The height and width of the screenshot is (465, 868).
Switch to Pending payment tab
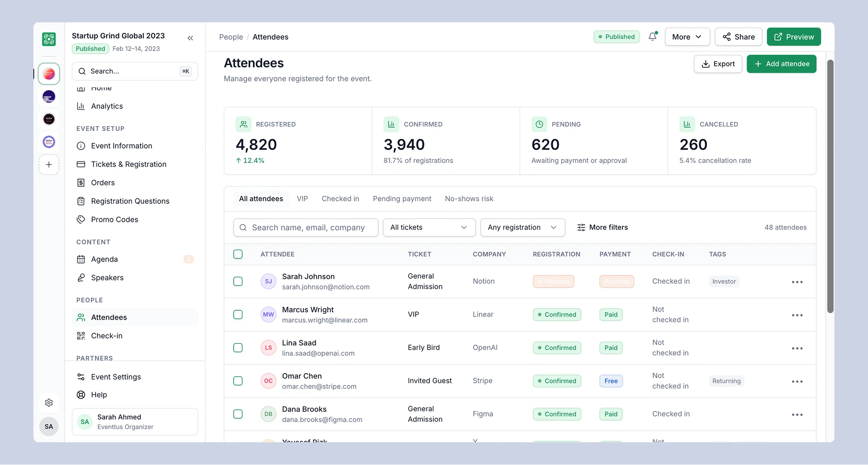click(402, 199)
